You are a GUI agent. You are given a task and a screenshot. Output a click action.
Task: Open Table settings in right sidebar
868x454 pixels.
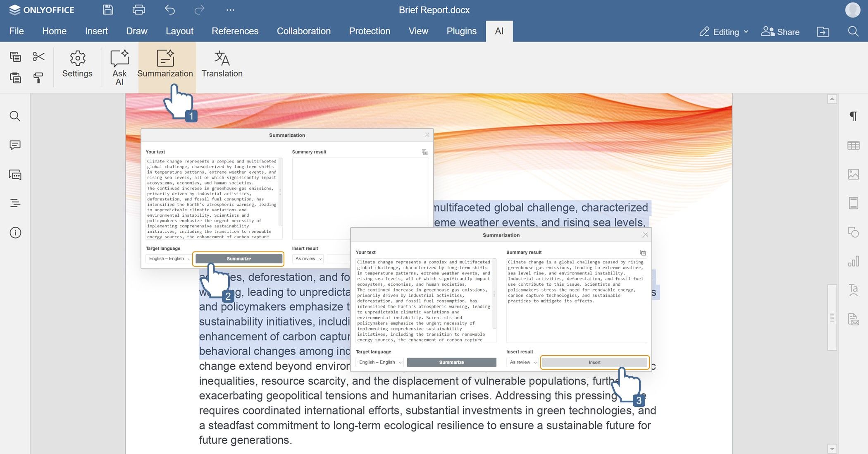coord(853,146)
